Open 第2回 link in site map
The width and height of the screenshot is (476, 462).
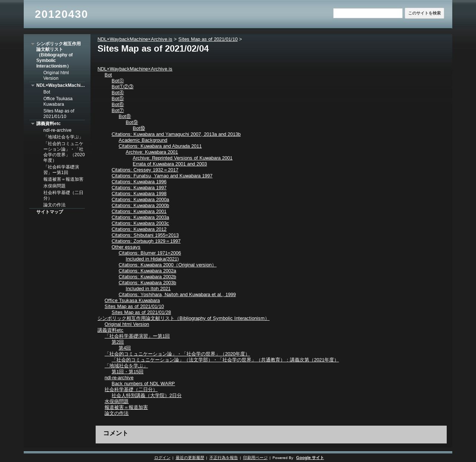(118, 342)
